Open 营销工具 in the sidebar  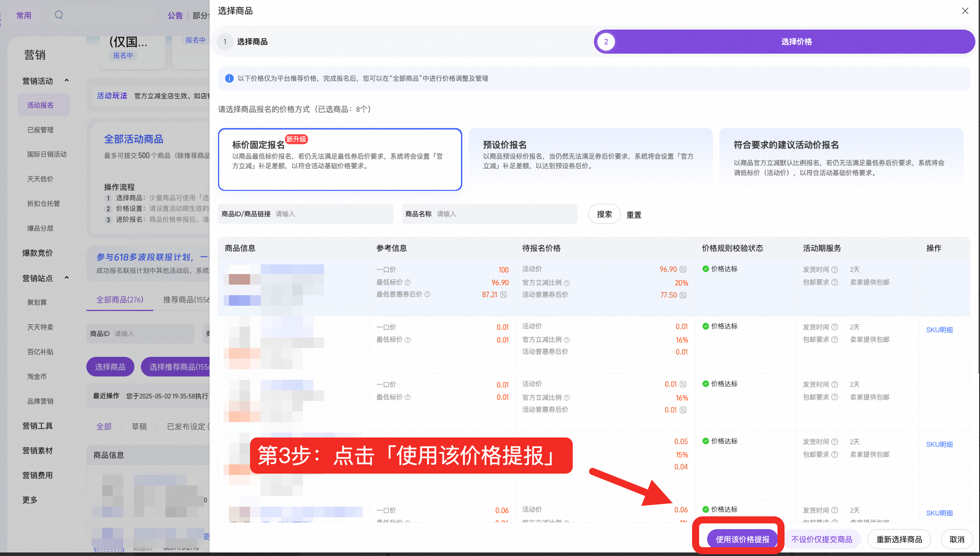click(x=37, y=426)
